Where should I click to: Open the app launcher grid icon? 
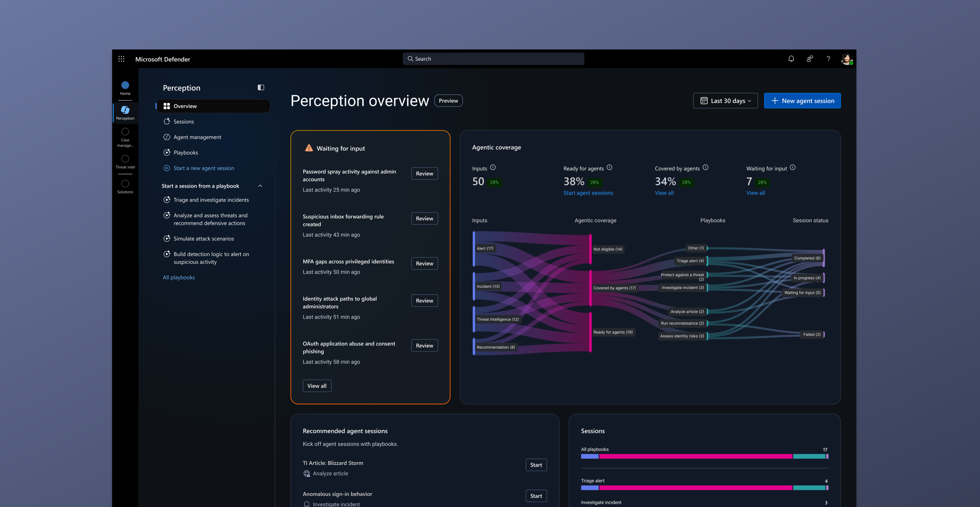(x=122, y=59)
